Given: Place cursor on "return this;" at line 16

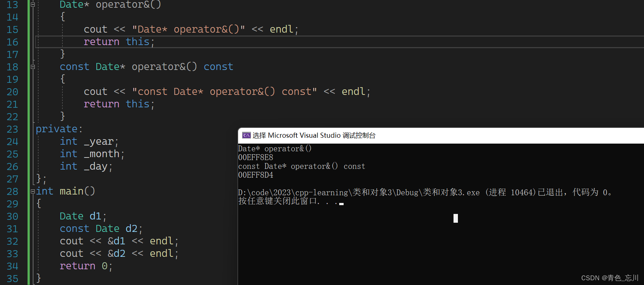Looking at the screenshot, I should [119, 42].
